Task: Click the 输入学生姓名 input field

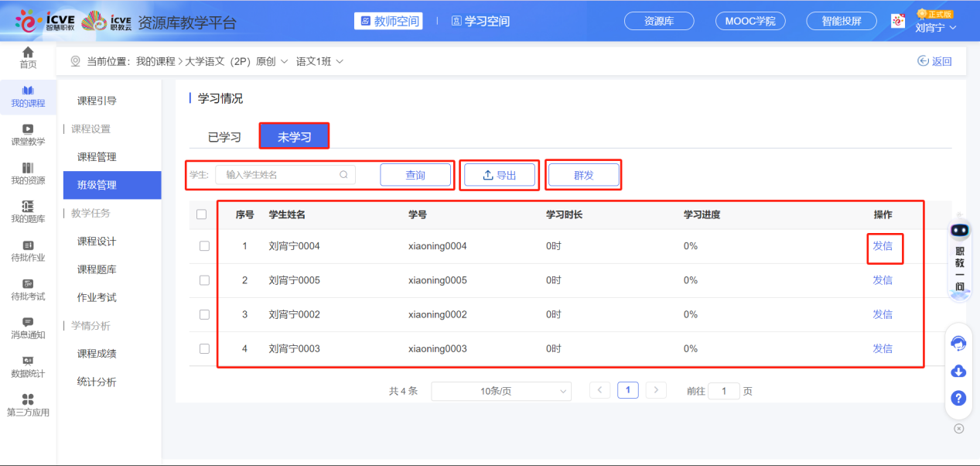Action: coord(280,175)
